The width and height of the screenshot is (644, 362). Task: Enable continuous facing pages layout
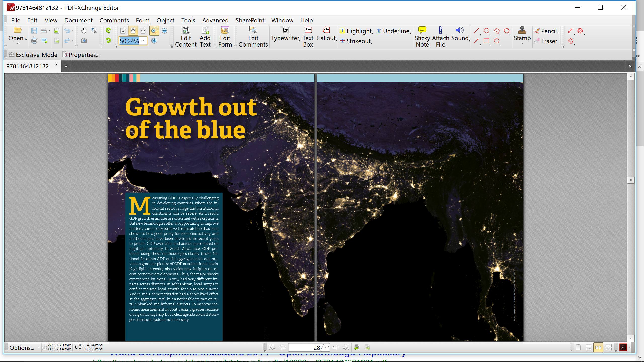tap(608, 347)
